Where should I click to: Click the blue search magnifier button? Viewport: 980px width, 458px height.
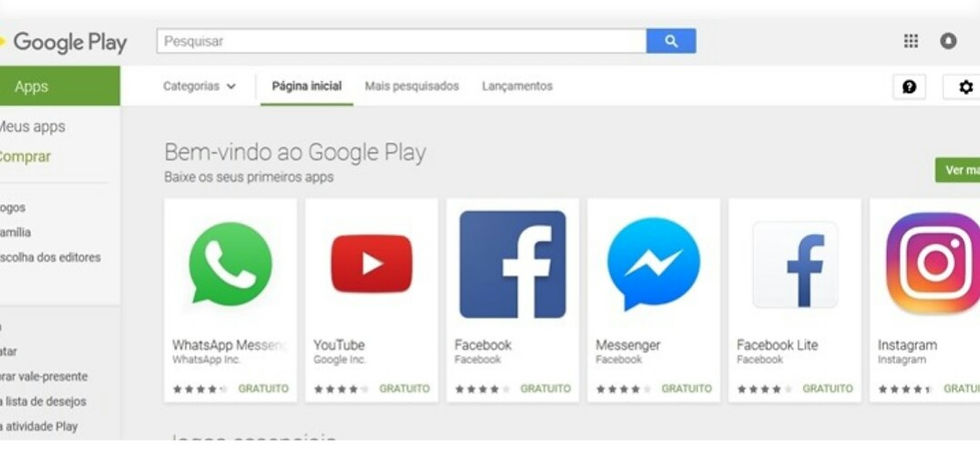(671, 41)
